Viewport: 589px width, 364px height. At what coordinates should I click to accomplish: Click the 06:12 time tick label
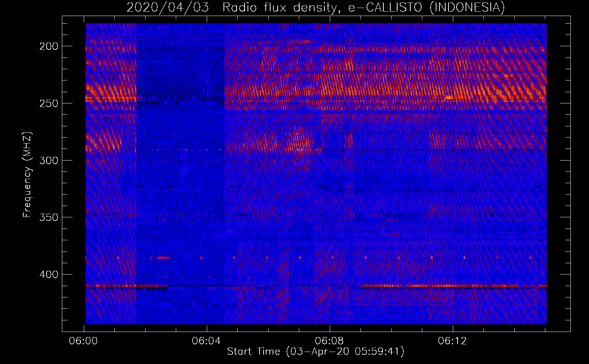click(x=452, y=341)
